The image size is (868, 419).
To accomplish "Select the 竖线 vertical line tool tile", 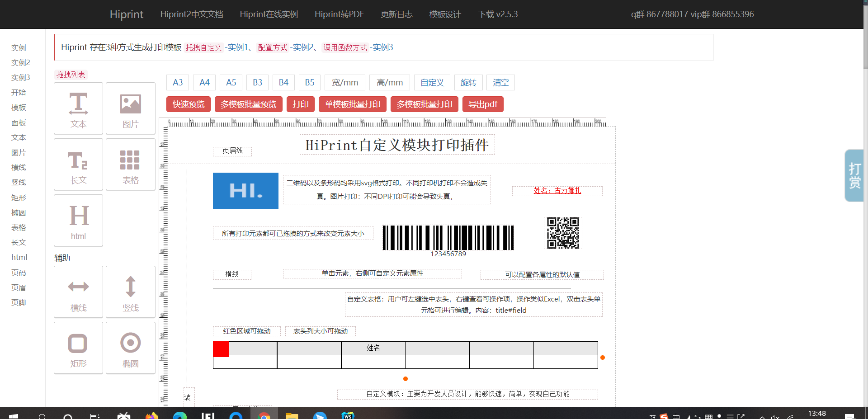I will [x=131, y=292].
